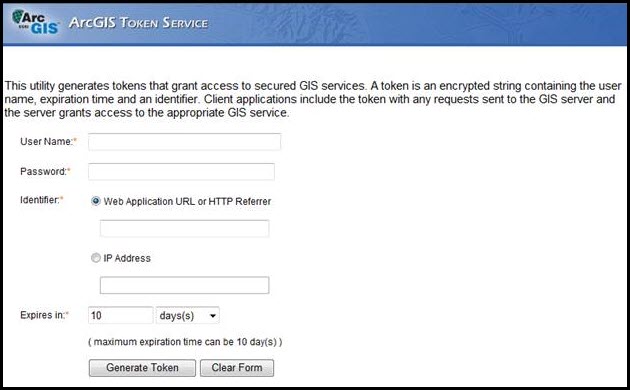Screen dimensions: 630x390
Task: Open the days(s) unit dropdown
Action: click(188, 315)
